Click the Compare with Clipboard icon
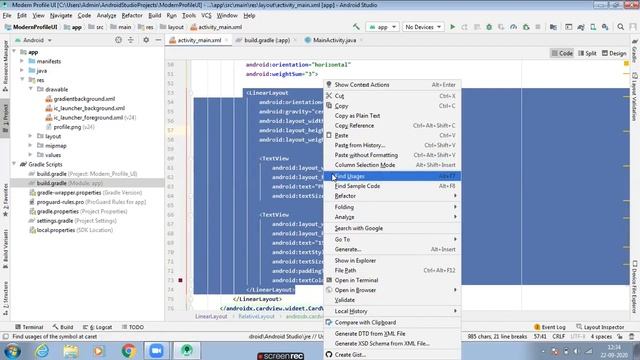 329,322
